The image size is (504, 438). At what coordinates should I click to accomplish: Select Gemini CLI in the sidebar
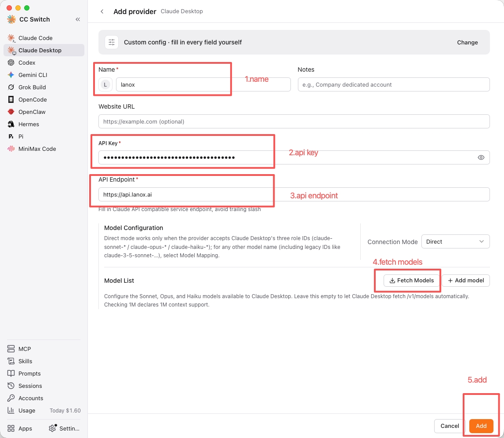point(44,75)
